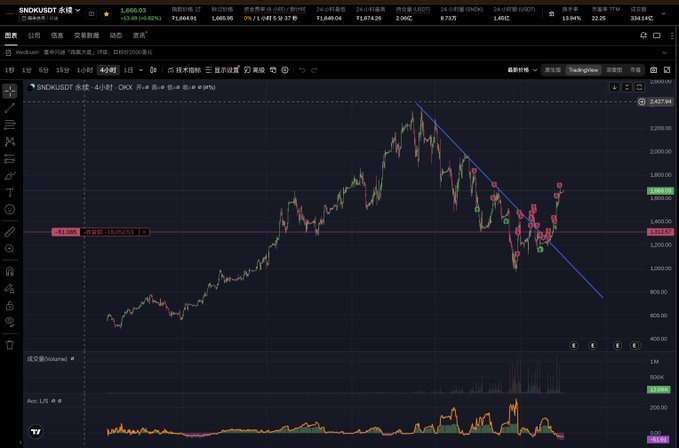Switch to the 信息 tab

tap(57, 35)
